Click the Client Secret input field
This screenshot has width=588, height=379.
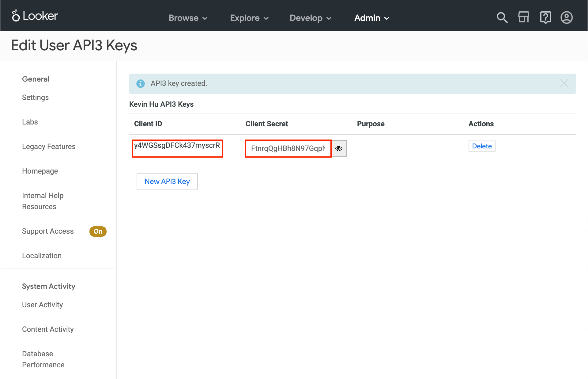[288, 148]
